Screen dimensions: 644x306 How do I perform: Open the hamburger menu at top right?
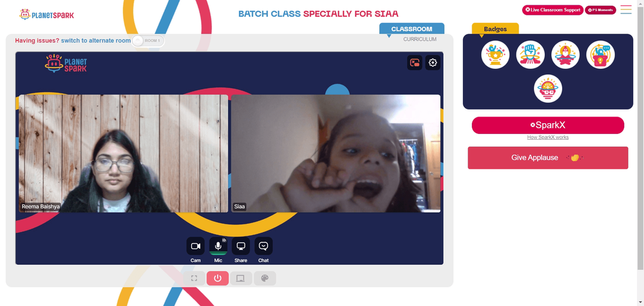pyautogui.click(x=626, y=10)
